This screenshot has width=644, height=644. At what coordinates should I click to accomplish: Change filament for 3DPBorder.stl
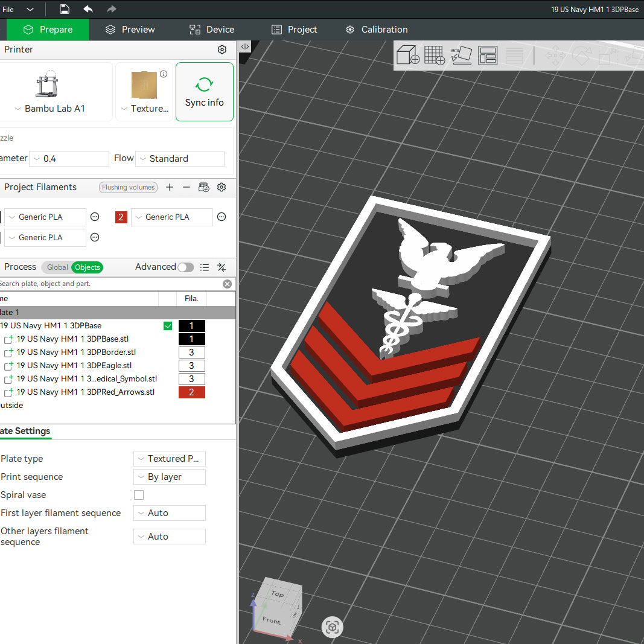coord(192,352)
